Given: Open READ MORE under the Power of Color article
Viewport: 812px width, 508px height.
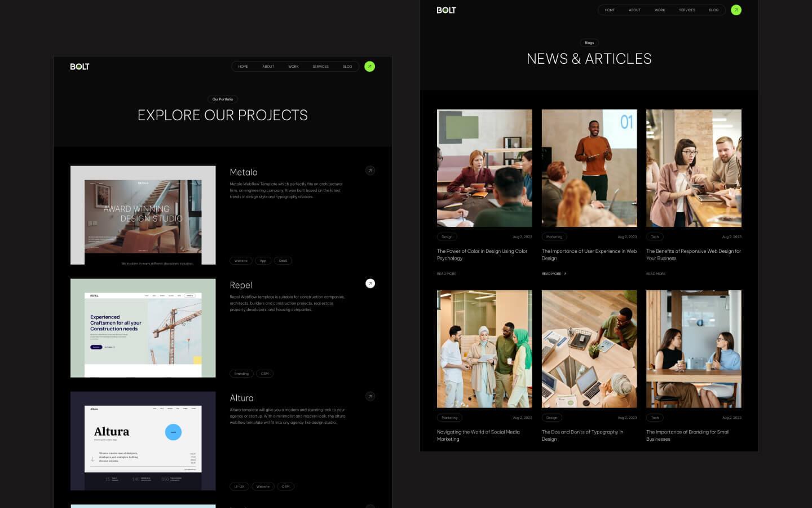Looking at the screenshot, I should (446, 274).
